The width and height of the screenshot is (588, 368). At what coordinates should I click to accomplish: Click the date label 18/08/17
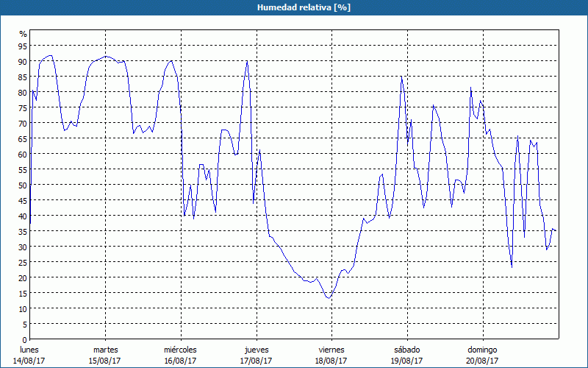point(331,361)
